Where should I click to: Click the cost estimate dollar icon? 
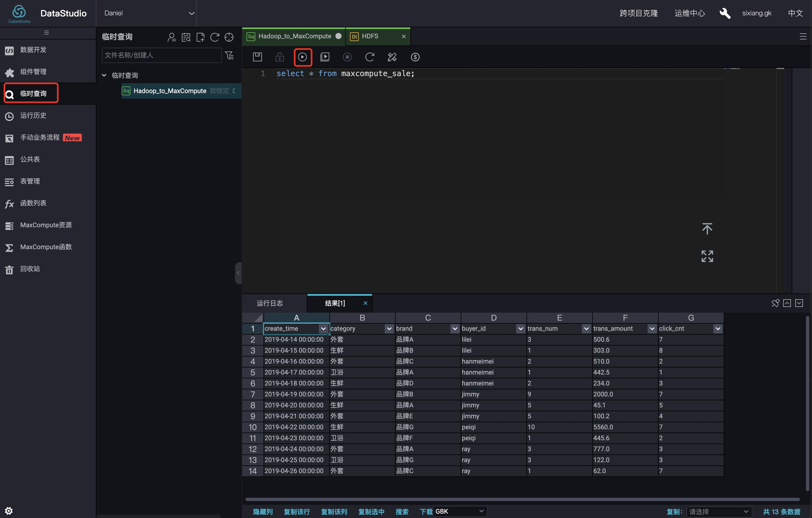[x=415, y=57]
